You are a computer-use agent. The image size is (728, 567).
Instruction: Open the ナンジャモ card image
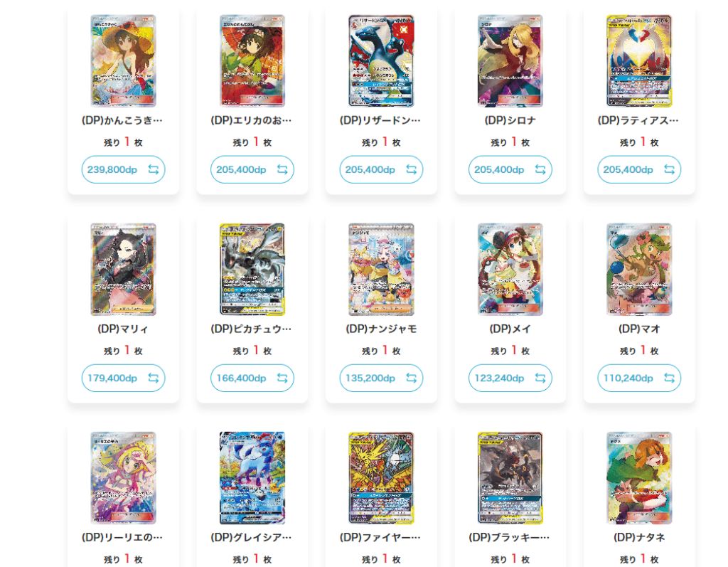pyautogui.click(x=381, y=269)
